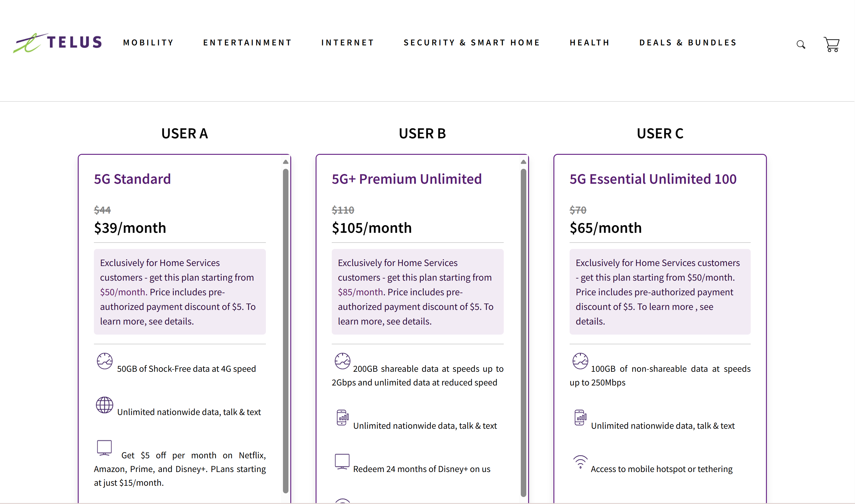
Task: Click the TELUS logo
Action: pyautogui.click(x=58, y=43)
